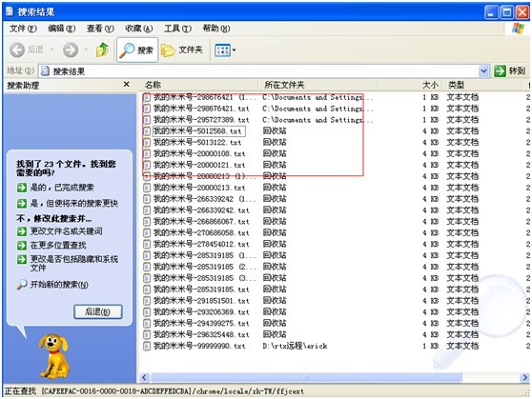Open the Forward button history dropdown arrow

point(86,50)
